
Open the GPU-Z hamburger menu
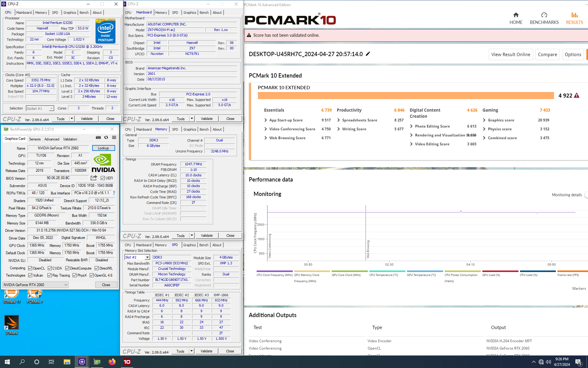114,138
